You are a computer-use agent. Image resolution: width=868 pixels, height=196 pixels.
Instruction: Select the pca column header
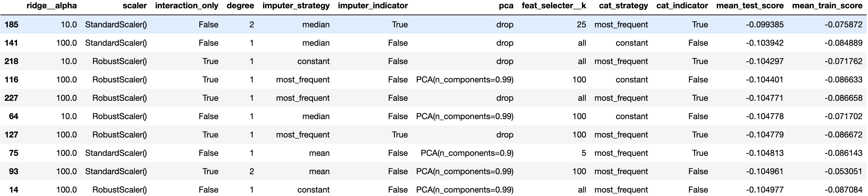click(x=506, y=6)
